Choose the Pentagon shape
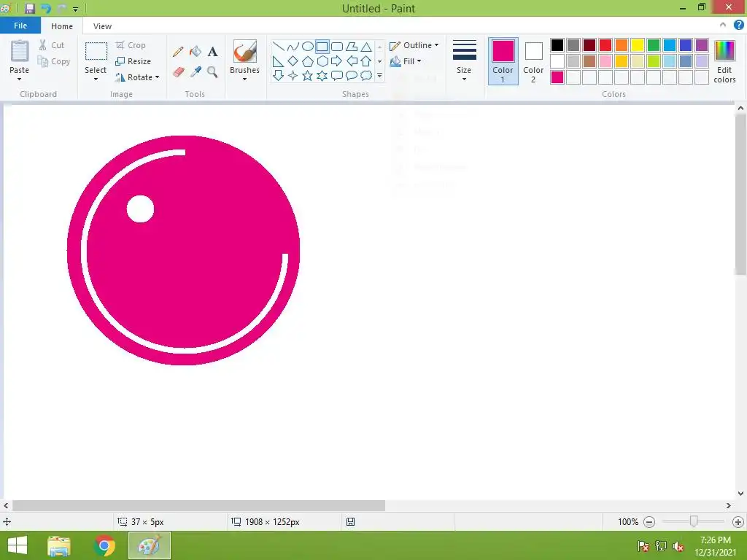The image size is (747, 560). pyautogui.click(x=308, y=61)
